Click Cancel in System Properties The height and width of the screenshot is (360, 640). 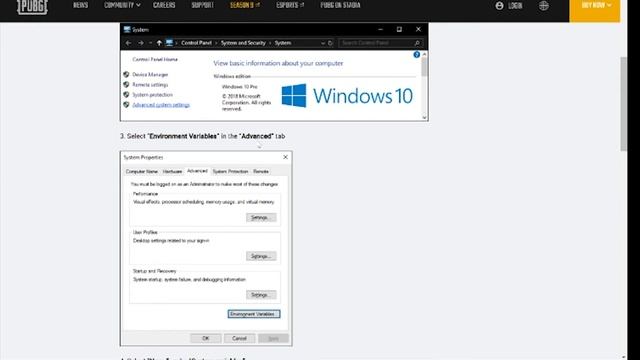point(239,338)
